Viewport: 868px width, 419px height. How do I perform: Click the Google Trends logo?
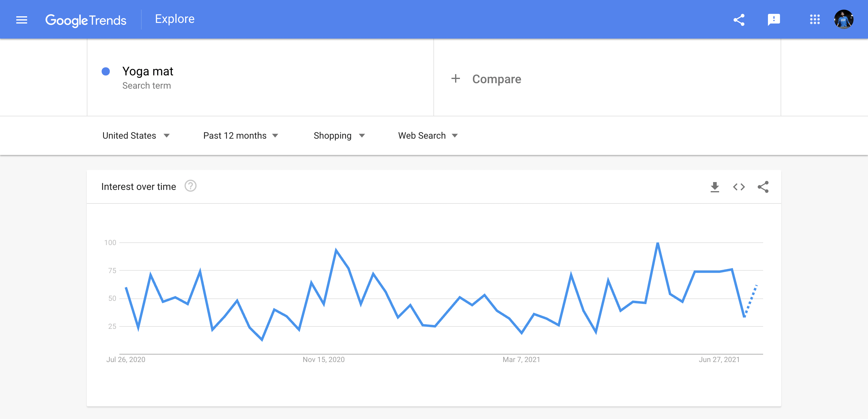(86, 20)
